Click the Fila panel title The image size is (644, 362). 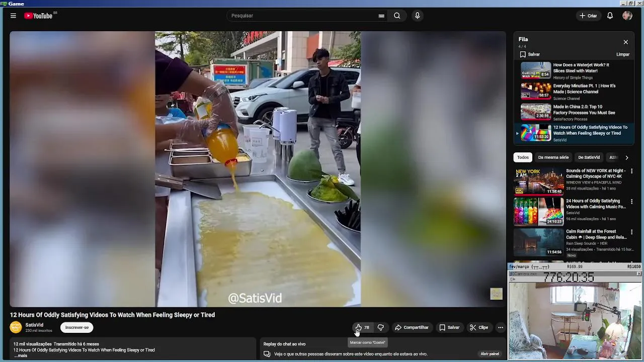[x=523, y=39]
